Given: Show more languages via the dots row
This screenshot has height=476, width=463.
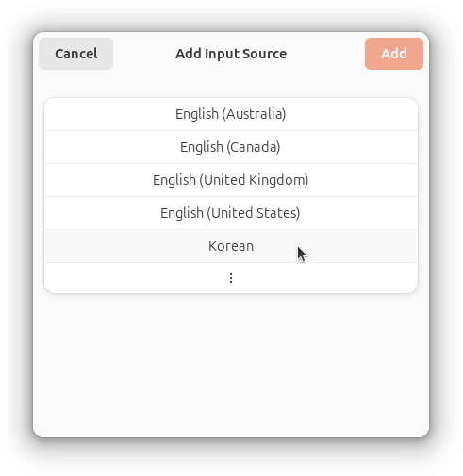Looking at the screenshot, I should pos(231,278).
